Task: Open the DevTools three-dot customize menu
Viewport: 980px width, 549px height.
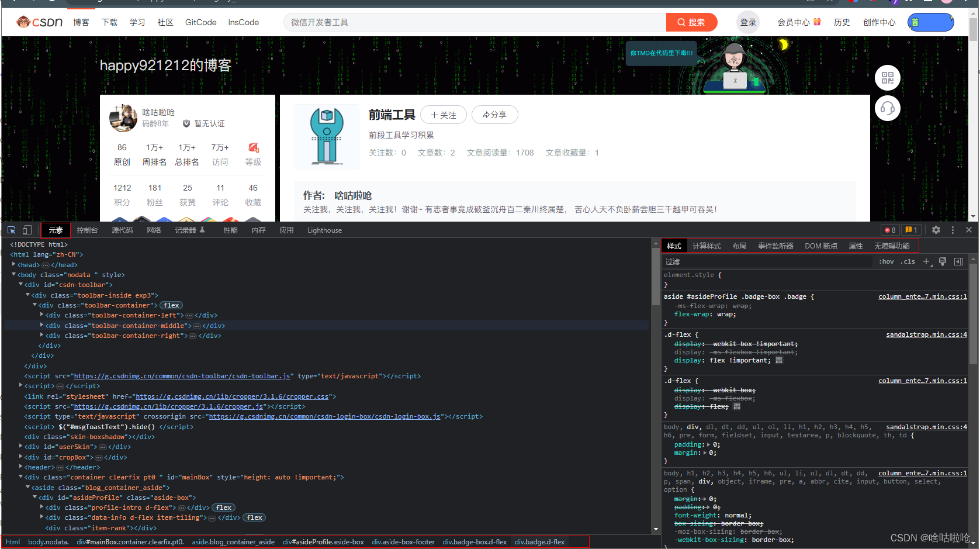Action: point(953,230)
